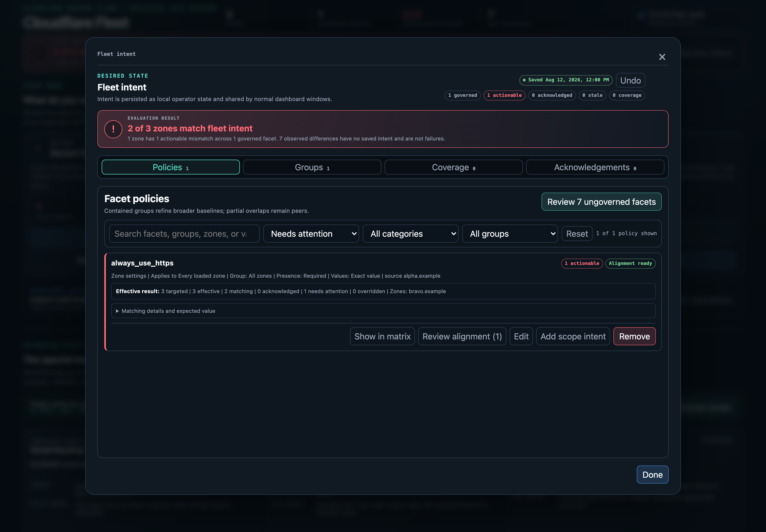766x532 pixels.
Task: Click the evaluation result warning icon
Action: pyautogui.click(x=113, y=129)
